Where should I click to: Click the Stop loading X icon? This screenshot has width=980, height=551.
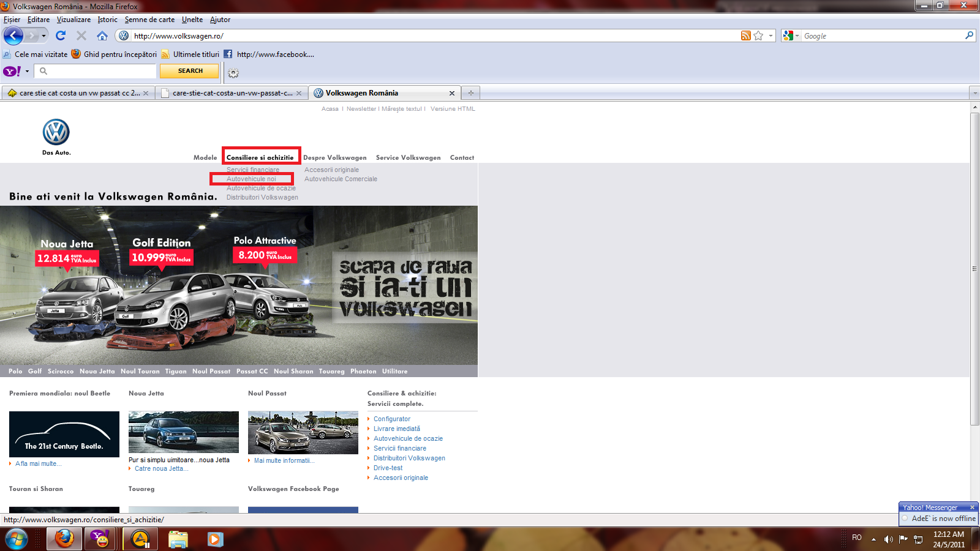81,36
